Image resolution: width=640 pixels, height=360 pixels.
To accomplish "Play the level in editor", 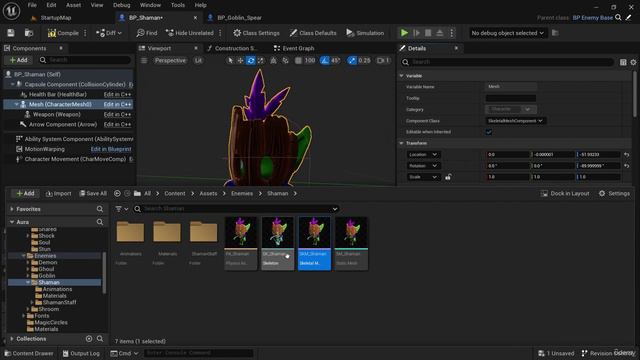I will [404, 33].
